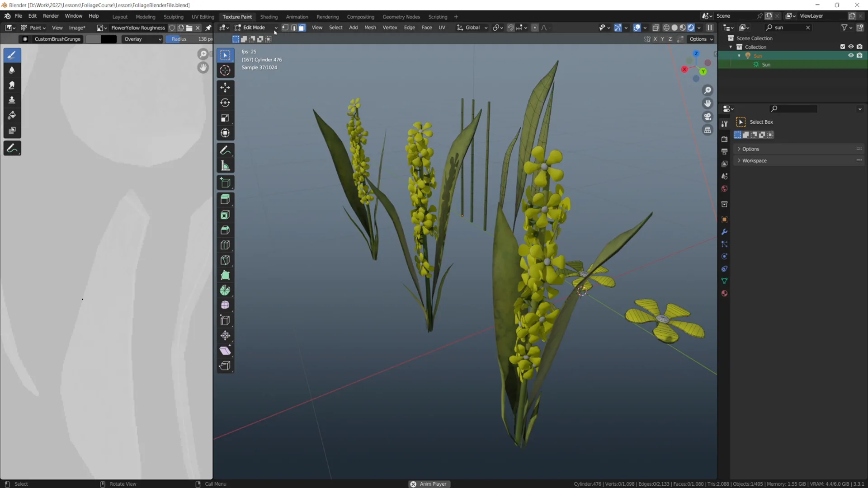The height and width of the screenshot is (488, 868).
Task: Uncheck Collection exclude checkbox in outliner
Action: (843, 47)
